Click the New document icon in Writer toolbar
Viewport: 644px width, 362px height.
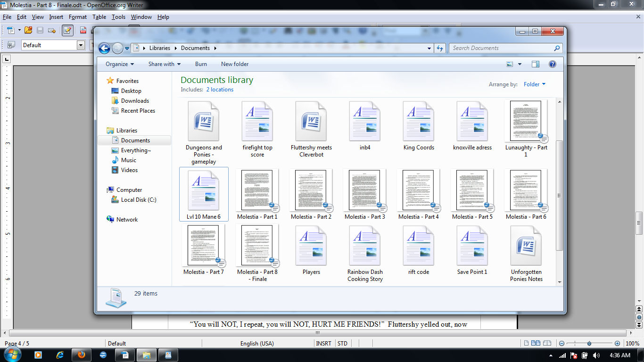tap(11, 31)
